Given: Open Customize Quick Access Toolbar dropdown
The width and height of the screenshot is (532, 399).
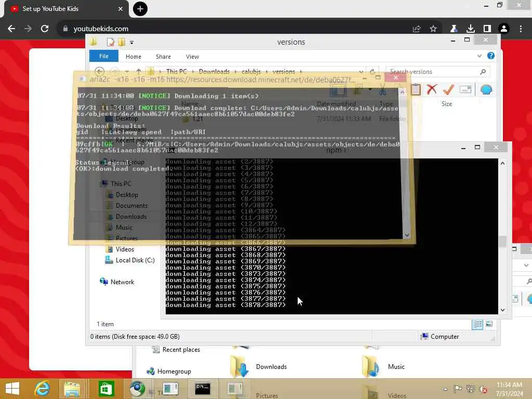Looking at the screenshot, I should click(x=131, y=43).
